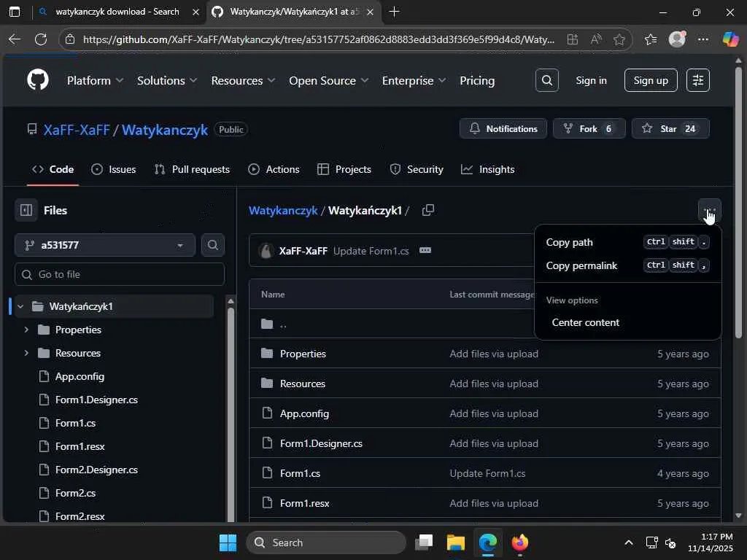747x560 pixels.
Task: Open tab actions menu icon
Action: point(15,12)
